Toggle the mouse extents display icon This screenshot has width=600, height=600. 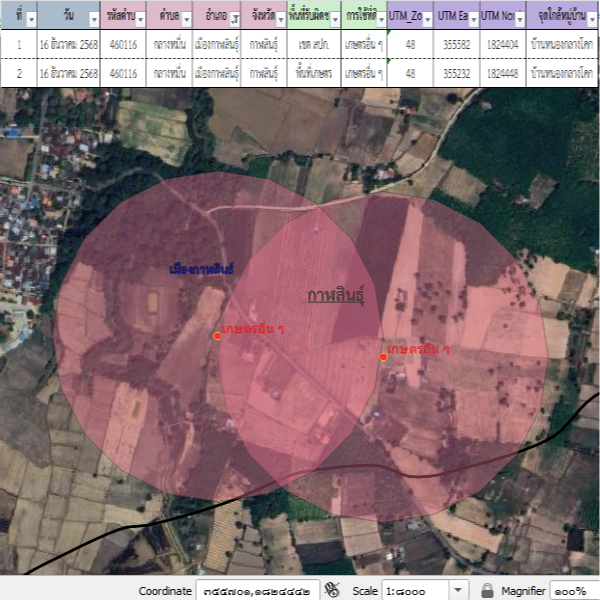click(333, 590)
